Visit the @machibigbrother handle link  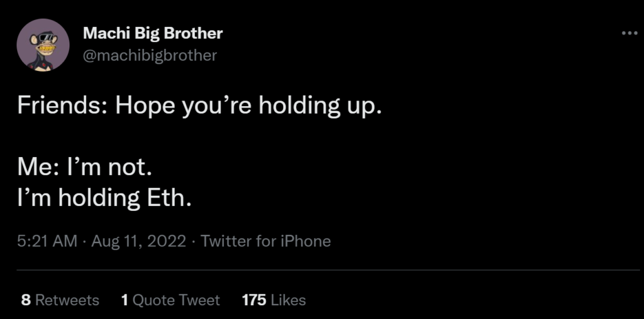coord(150,55)
